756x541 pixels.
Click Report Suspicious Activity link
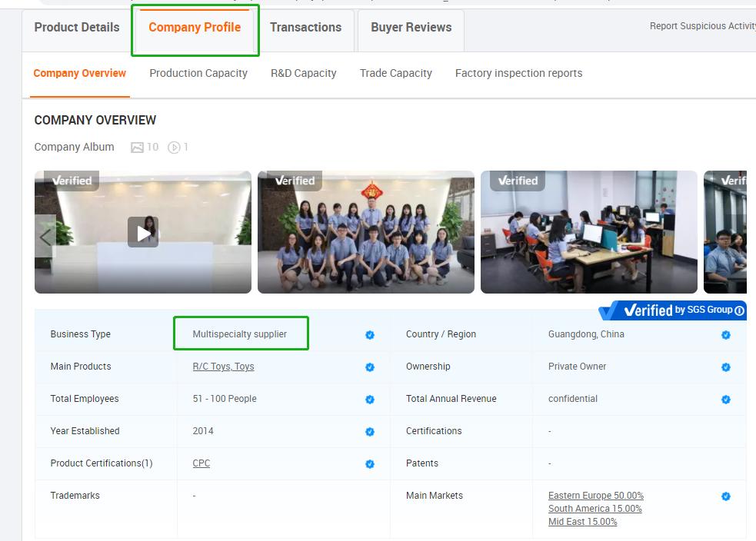[x=701, y=26]
